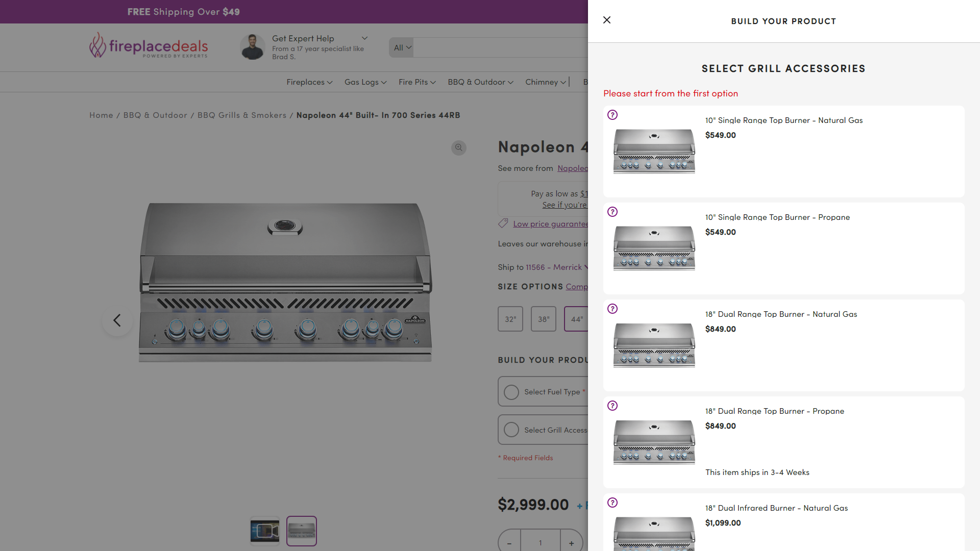980x551 pixels.
Task: Go to previous product image arrow
Action: pos(117,320)
